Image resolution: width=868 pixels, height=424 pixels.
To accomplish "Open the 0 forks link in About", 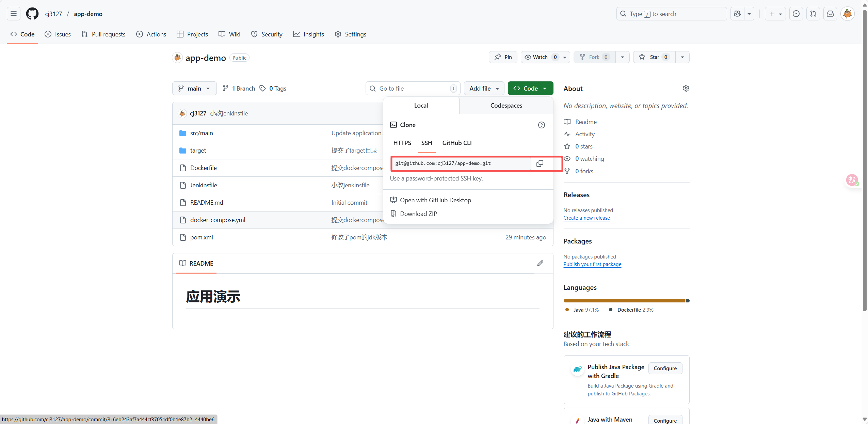I will tap(579, 171).
